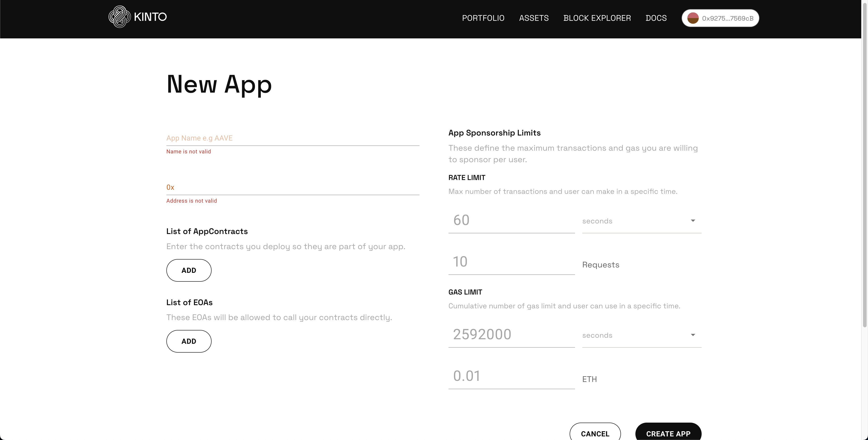
Task: Focus the App Name input field
Action: [x=292, y=138]
